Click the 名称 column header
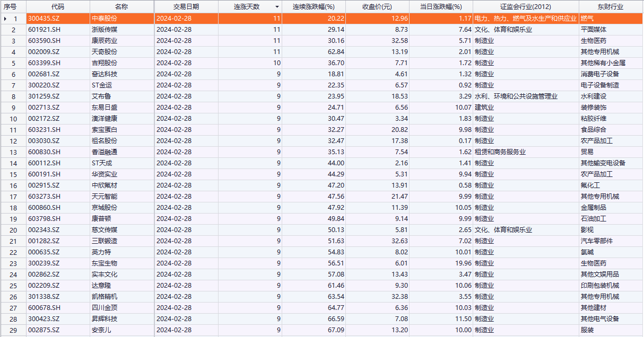Screen dimensions: 644x337 tap(121, 7)
